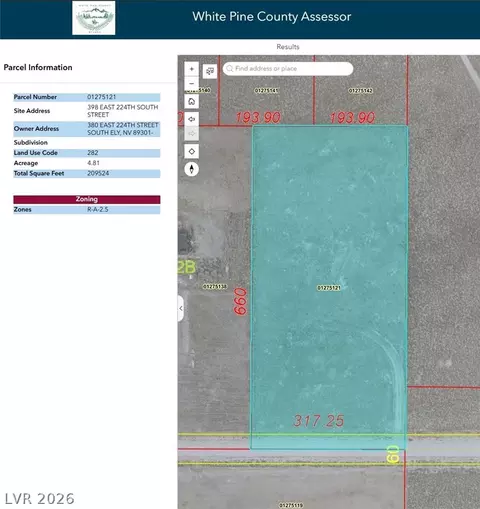Click parcel label 01275142 on map
Screen dimensions: 480x509
[x=361, y=91]
